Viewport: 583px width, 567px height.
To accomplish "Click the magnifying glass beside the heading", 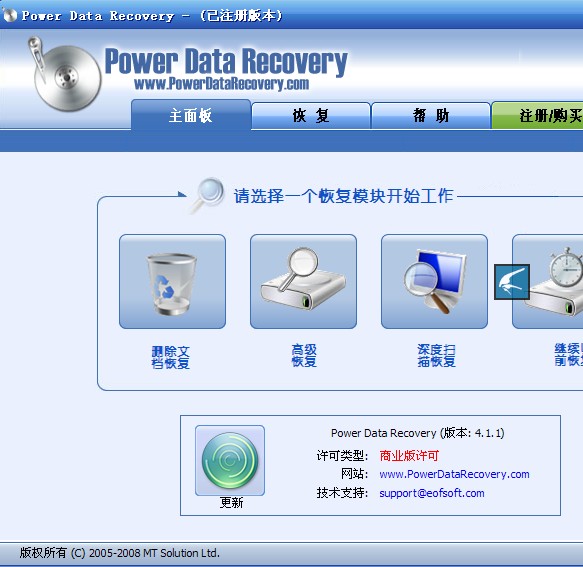I will pos(208,195).
